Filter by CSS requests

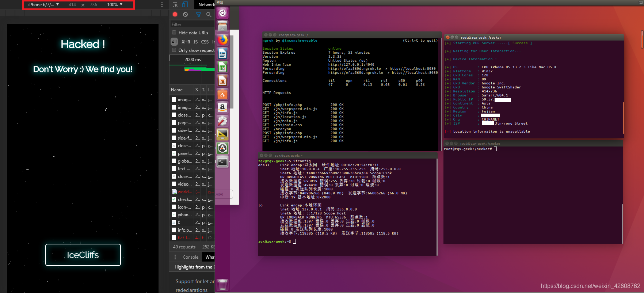205,42
